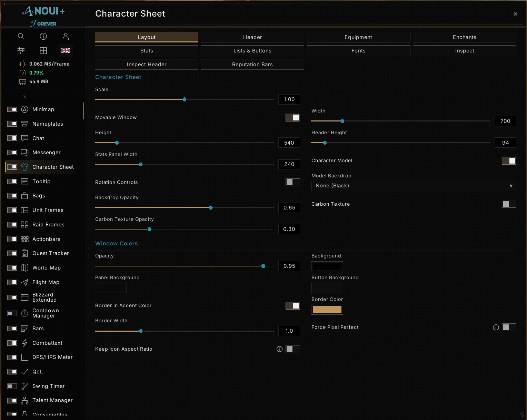This screenshot has height=420, width=527.
Task: Click the Backdrop Opacity slider handle
Action: pos(211,208)
